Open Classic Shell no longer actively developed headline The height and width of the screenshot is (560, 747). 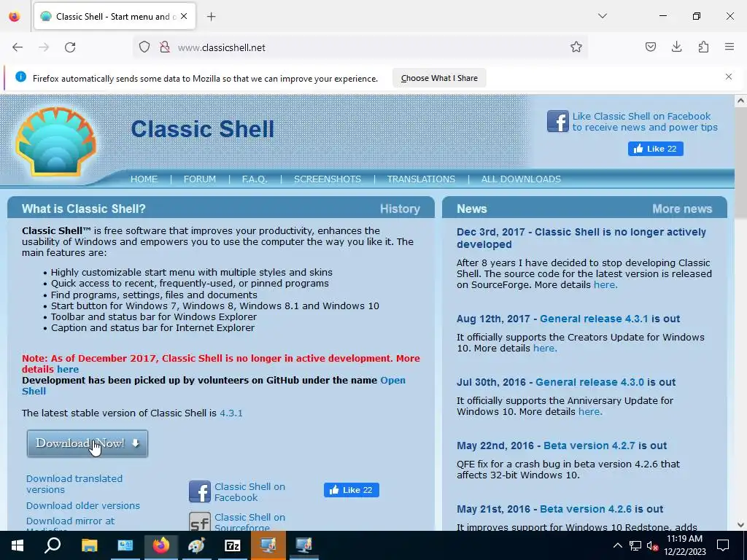click(x=581, y=238)
